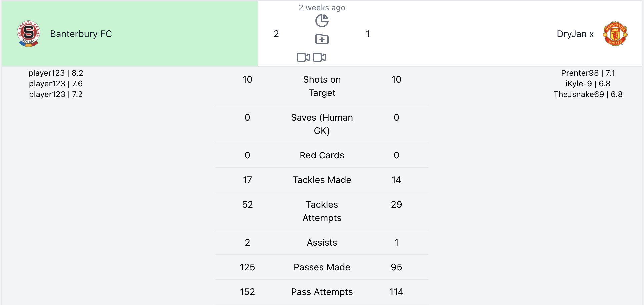Open the DryJan x team link
Screen dimensions: 644x305
(575, 34)
